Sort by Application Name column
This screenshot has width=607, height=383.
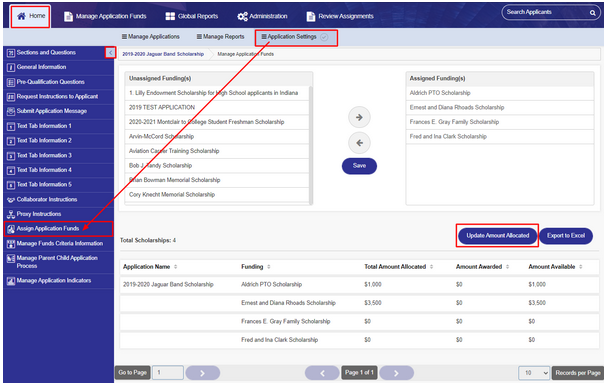(x=175, y=267)
